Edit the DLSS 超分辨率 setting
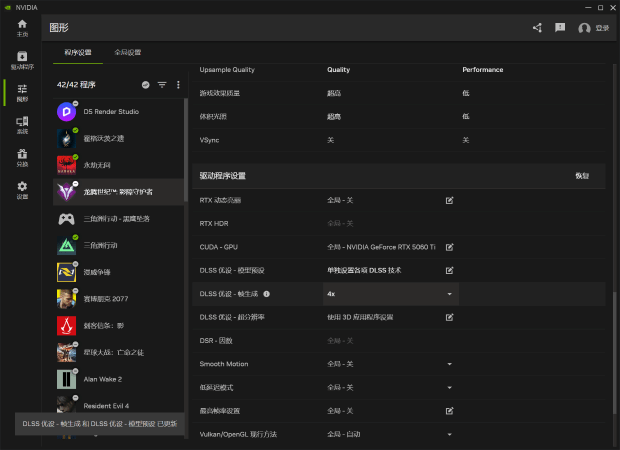 pos(450,317)
